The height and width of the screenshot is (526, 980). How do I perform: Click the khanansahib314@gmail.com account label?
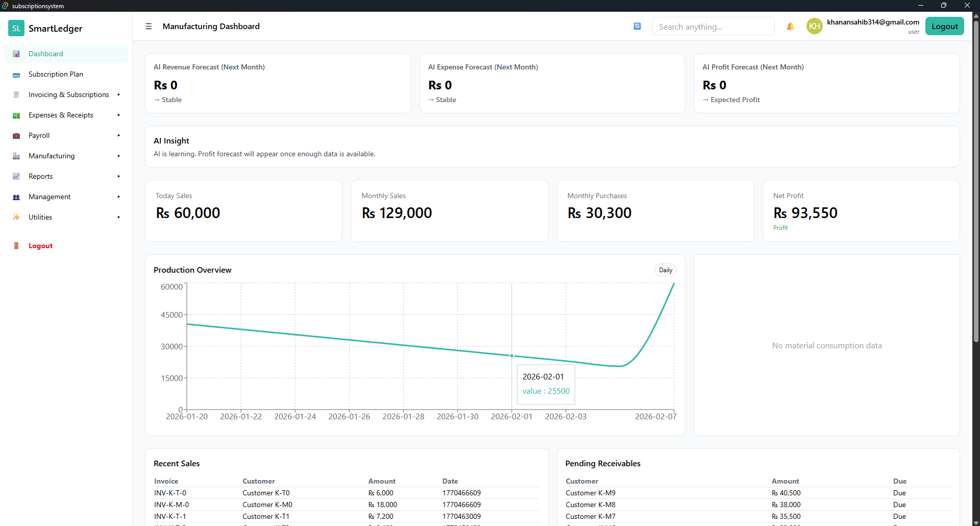coord(873,22)
